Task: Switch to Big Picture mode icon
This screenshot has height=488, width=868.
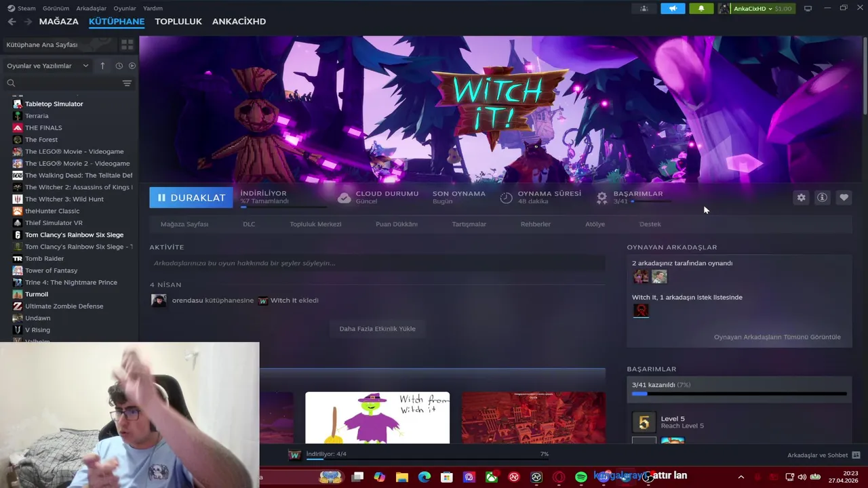Action: pyautogui.click(x=808, y=8)
